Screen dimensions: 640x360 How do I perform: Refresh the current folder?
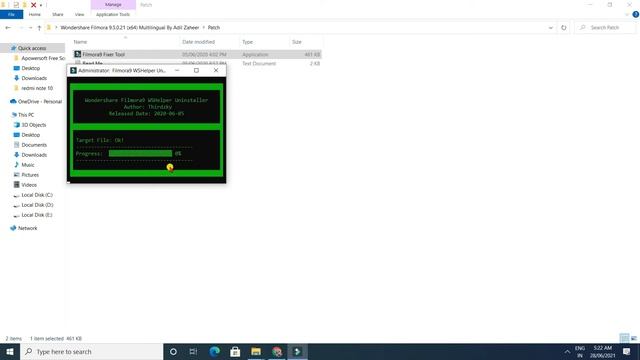point(564,28)
